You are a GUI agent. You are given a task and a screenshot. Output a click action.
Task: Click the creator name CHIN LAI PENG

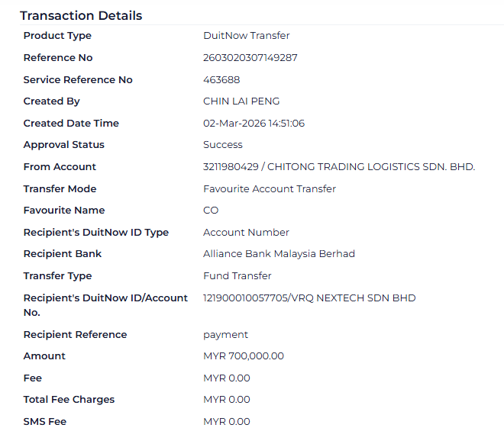point(241,101)
